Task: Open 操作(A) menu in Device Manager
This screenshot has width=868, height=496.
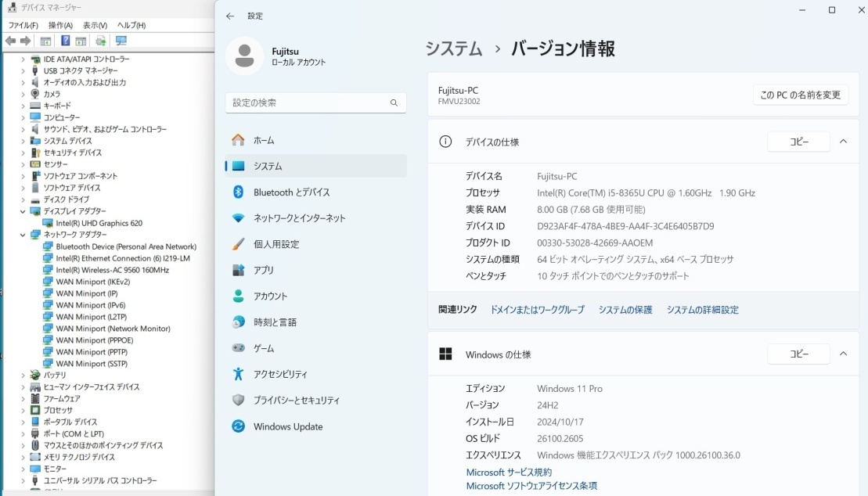Action: point(60,26)
